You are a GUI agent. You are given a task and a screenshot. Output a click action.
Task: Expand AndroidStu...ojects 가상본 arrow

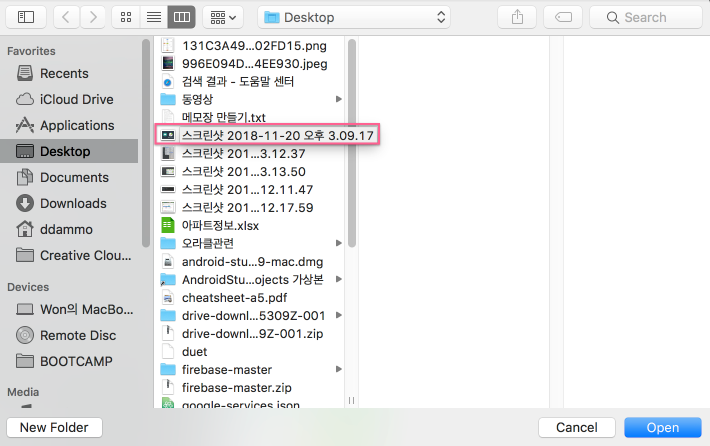tap(338, 279)
